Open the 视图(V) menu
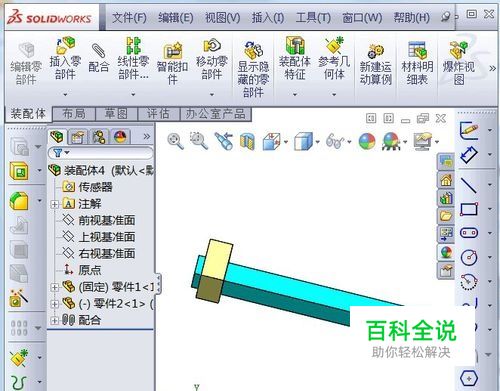Image resolution: width=500 pixels, height=391 pixels. [222, 17]
